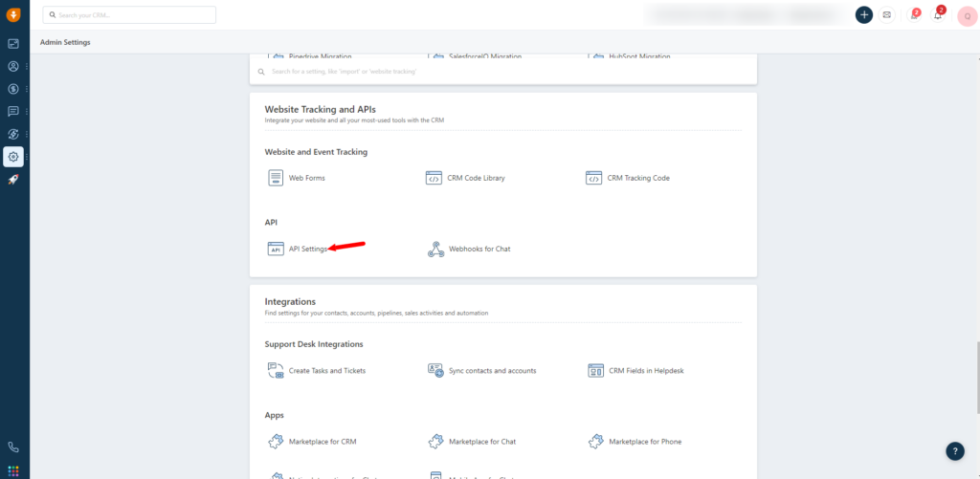
Task: Click the dots expander beside Deals sidebar icon
Action: pyautogui.click(x=27, y=89)
